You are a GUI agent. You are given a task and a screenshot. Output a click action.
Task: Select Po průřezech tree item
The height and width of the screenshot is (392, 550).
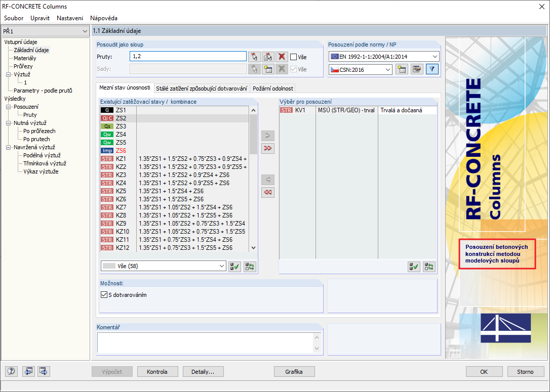point(40,131)
